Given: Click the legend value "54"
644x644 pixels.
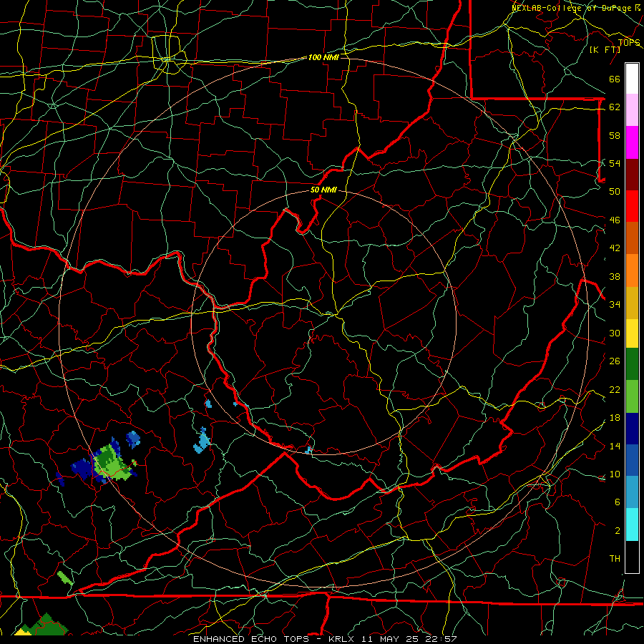Looking at the screenshot, I should pyautogui.click(x=615, y=163).
